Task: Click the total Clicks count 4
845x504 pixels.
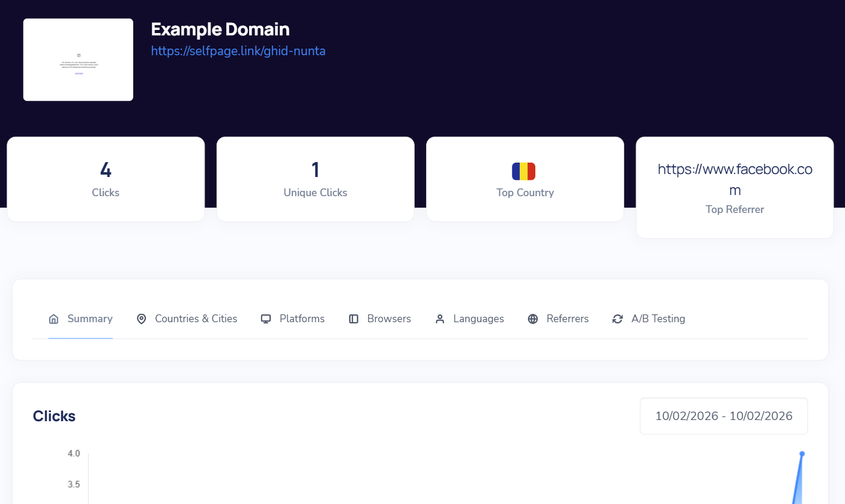Action: click(x=106, y=170)
